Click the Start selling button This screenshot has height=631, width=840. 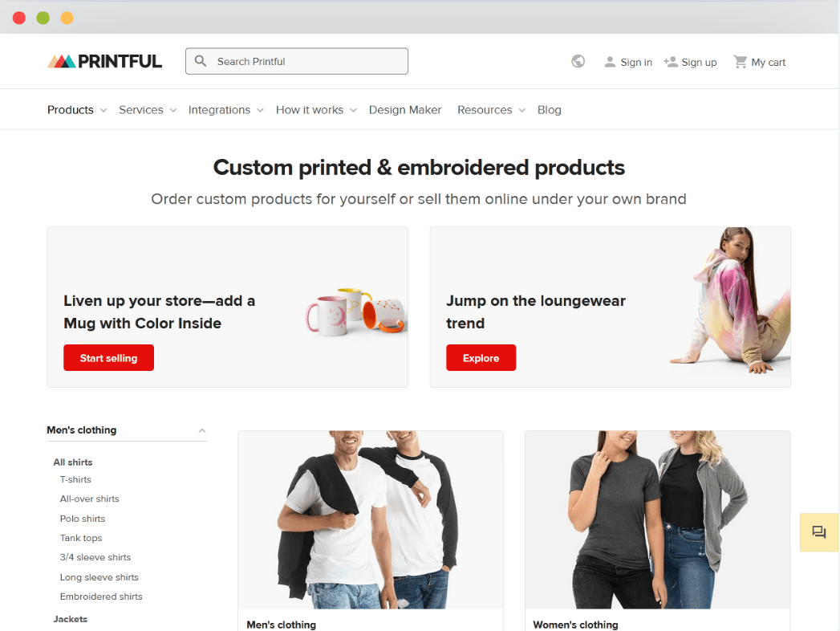pos(109,357)
